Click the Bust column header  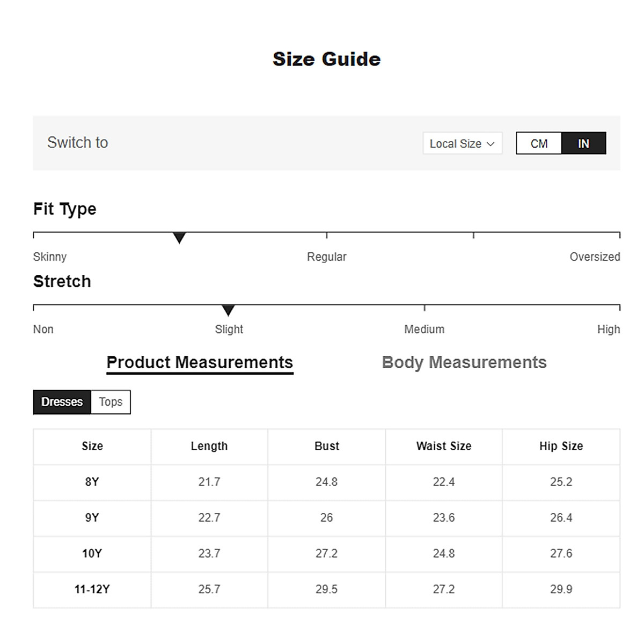(327, 446)
